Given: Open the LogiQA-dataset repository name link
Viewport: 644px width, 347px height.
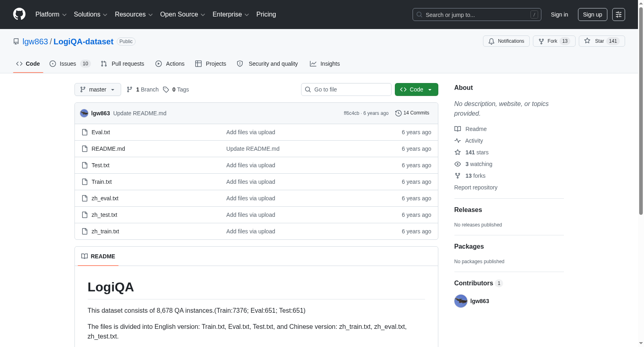Looking at the screenshot, I should click(83, 42).
